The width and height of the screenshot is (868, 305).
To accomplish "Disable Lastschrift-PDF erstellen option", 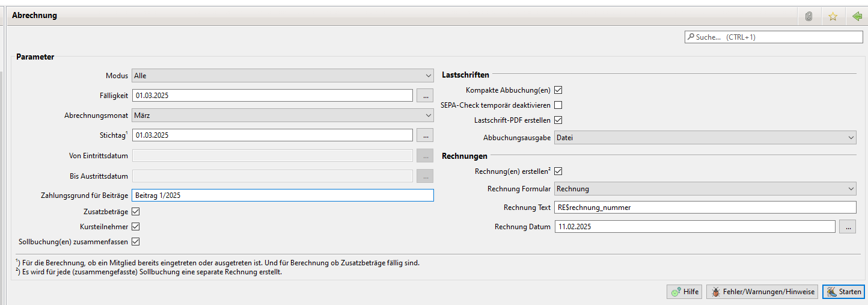I will (558, 120).
